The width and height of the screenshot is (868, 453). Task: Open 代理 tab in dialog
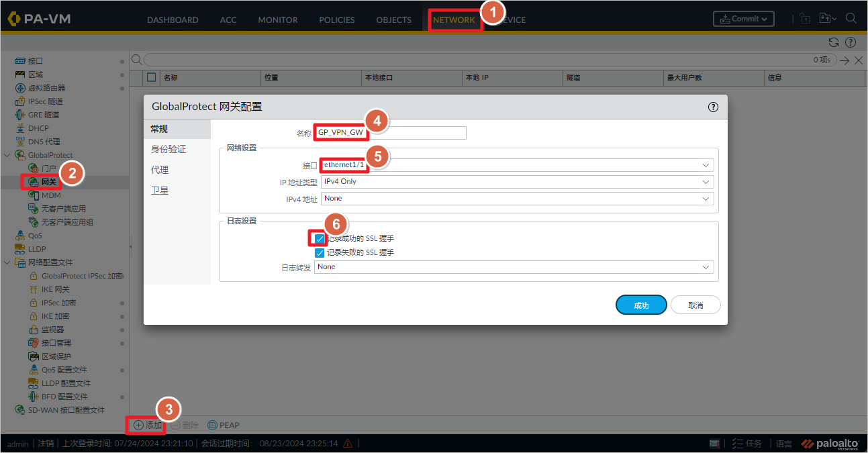(x=177, y=170)
